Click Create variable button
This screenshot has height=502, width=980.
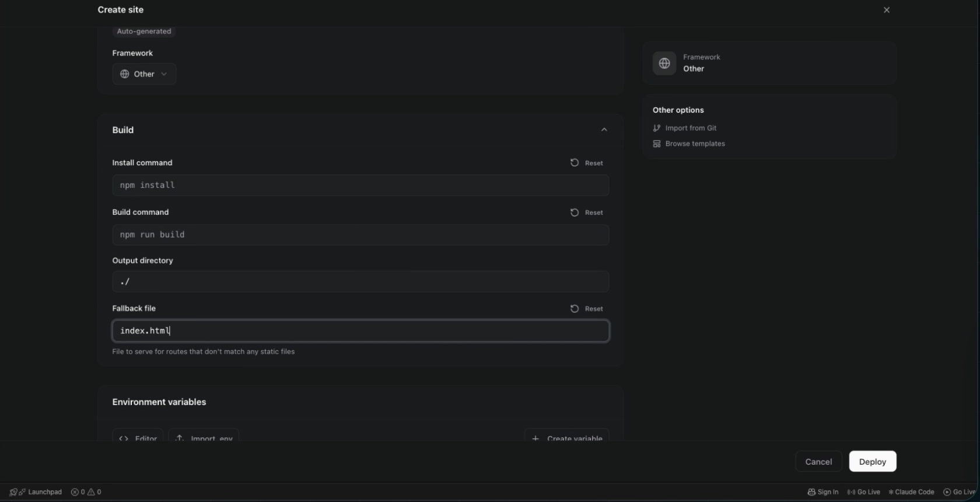pyautogui.click(x=567, y=437)
